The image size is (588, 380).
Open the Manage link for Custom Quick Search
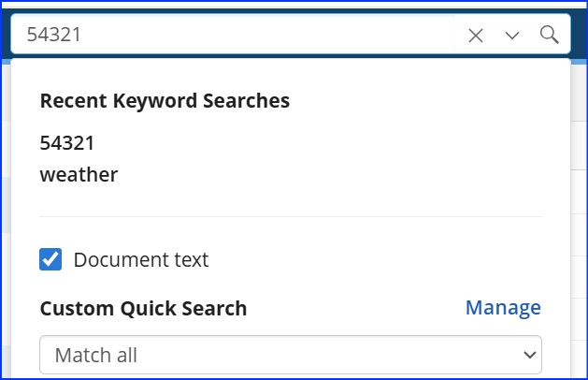pos(503,308)
